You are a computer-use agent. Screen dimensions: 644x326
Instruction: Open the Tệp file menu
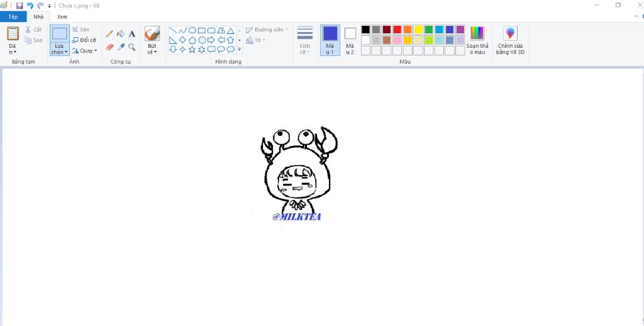click(13, 17)
